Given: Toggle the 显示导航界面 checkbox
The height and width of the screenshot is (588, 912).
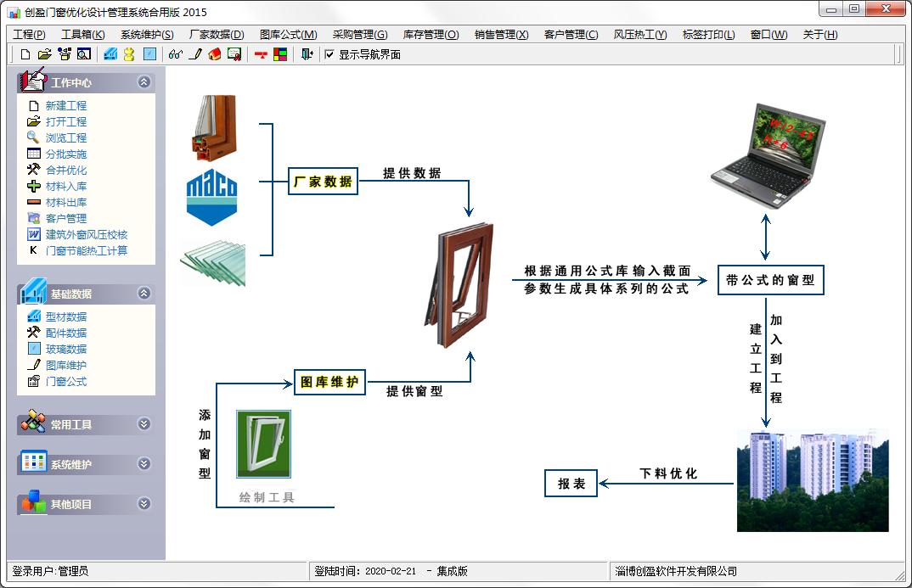Looking at the screenshot, I should (329, 54).
